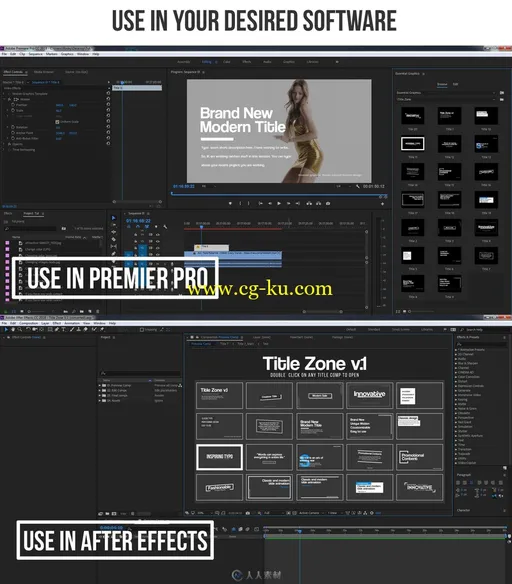Select the Fashionable title comp thumbnail

point(219,487)
